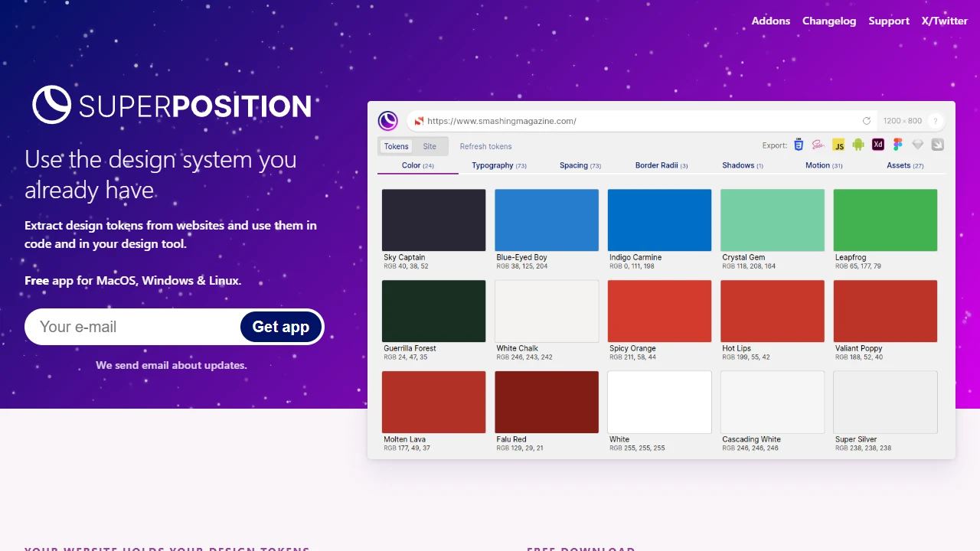Image resolution: width=980 pixels, height=551 pixels.
Task: Select the Spicy Orange color swatch
Action: (x=659, y=311)
